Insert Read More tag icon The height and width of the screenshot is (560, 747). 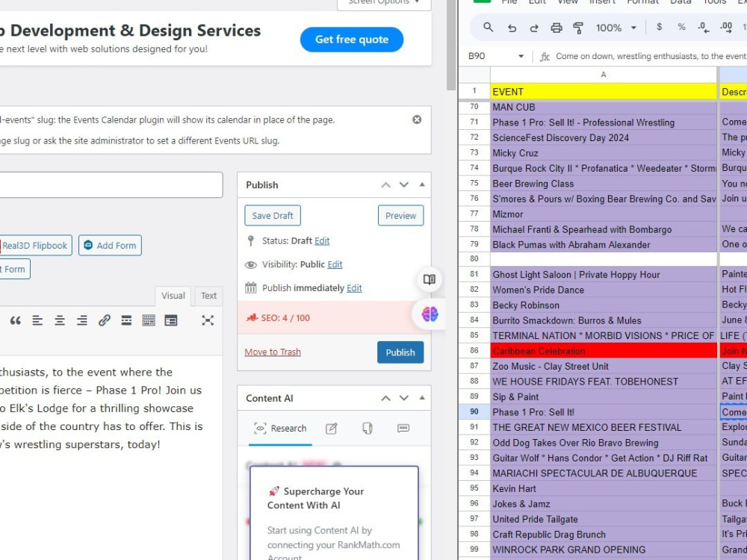pos(126,320)
